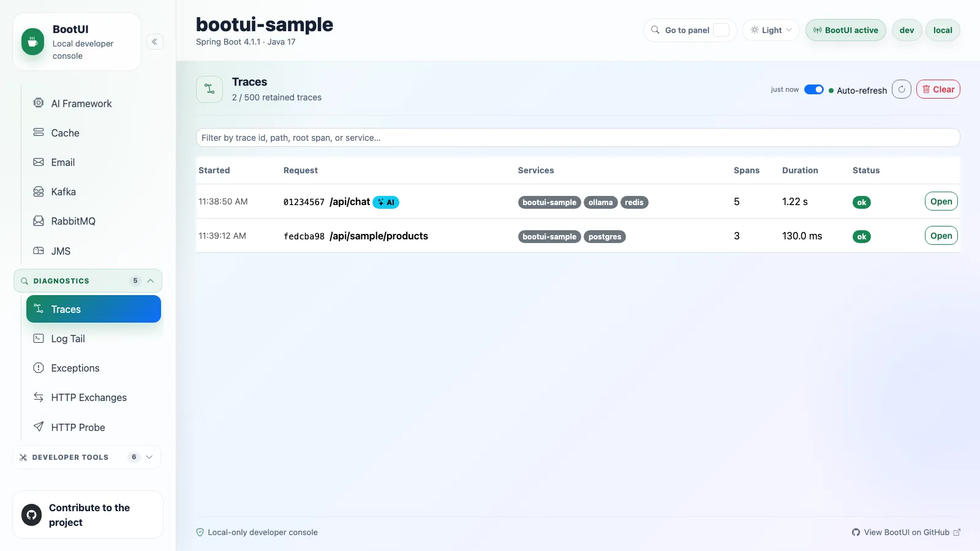
Task: Click trace id fedcba98
Action: point(304,236)
